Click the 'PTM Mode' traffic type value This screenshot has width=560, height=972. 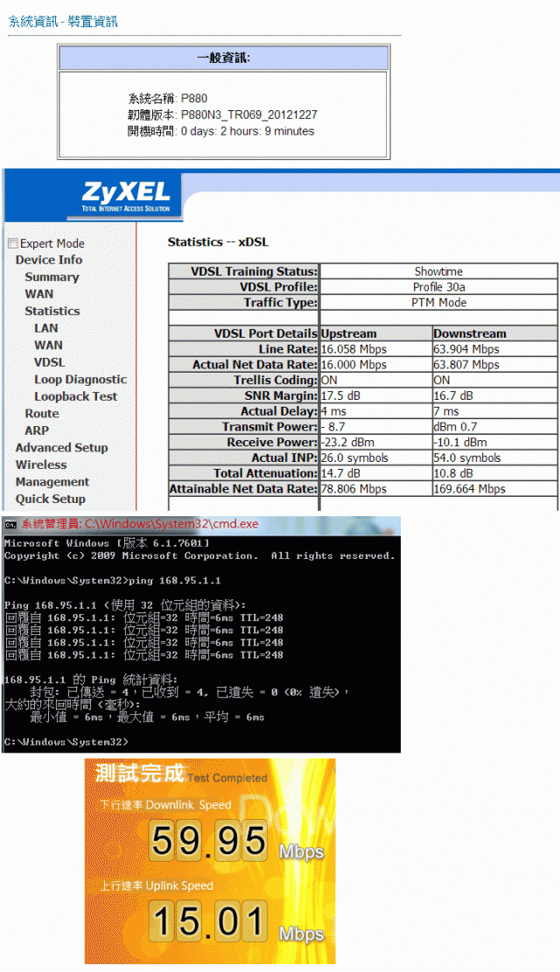(x=438, y=303)
